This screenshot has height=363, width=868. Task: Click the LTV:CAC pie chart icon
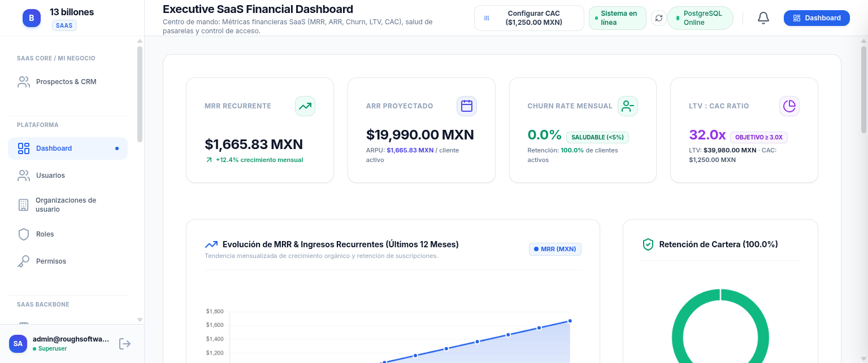[789, 106]
